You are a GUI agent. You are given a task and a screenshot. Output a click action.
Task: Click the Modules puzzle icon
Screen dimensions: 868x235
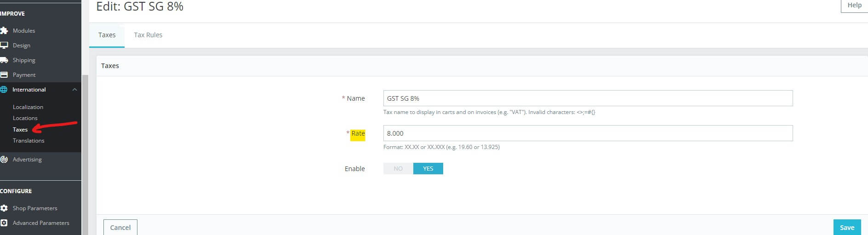click(4, 31)
